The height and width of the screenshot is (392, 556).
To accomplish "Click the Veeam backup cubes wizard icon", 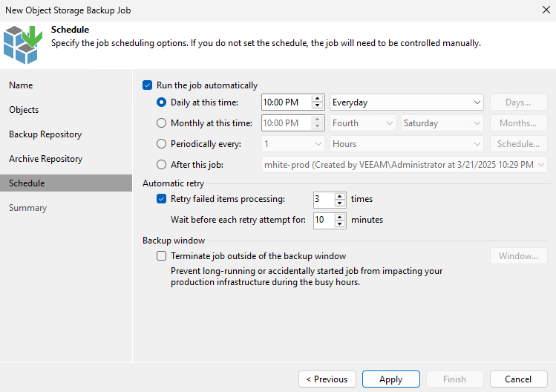I will [x=23, y=45].
